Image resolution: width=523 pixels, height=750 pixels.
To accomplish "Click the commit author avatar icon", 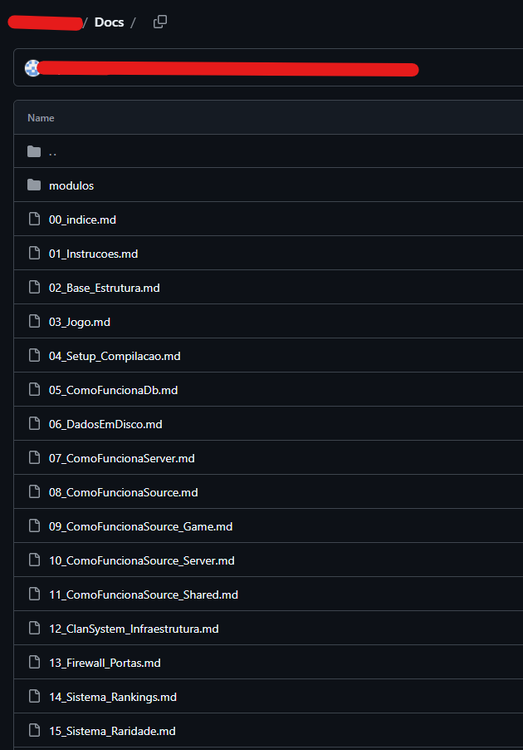I will click(33, 68).
